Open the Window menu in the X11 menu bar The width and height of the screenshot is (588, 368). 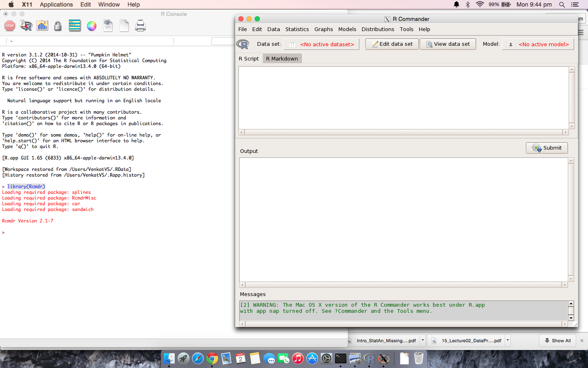pos(109,4)
